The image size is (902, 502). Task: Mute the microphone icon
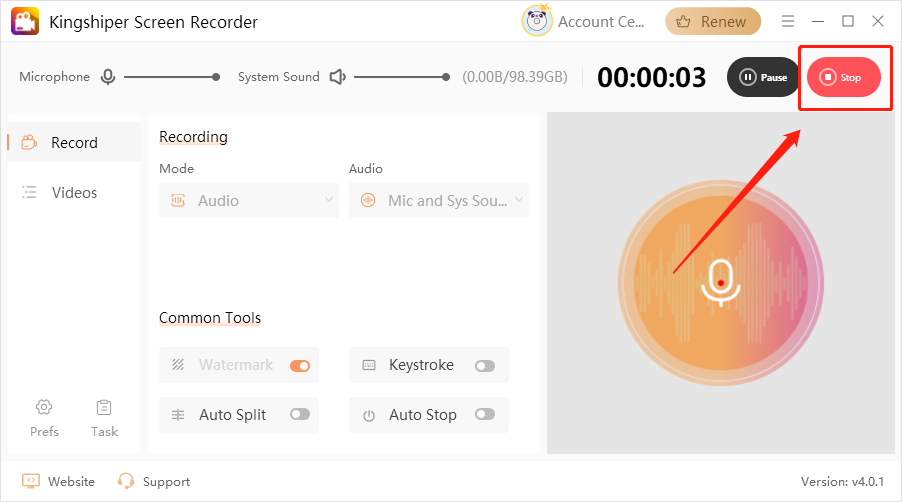pos(108,76)
